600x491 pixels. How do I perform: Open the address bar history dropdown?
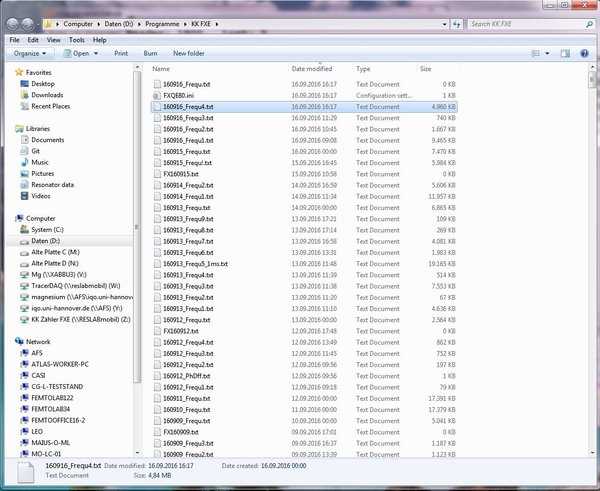click(x=444, y=24)
